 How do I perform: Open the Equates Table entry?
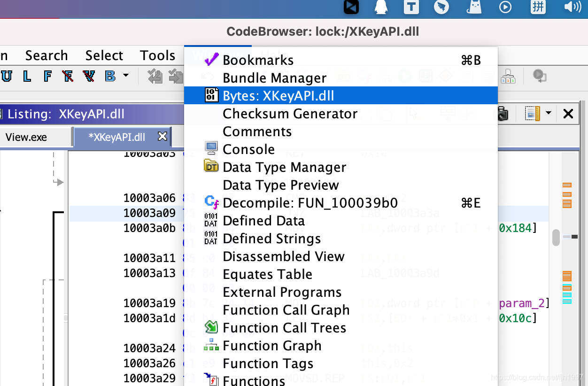[x=340, y=274]
